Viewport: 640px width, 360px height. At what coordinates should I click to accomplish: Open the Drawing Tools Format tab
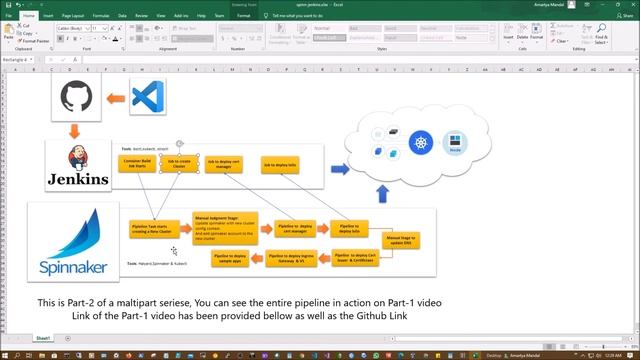click(x=243, y=16)
